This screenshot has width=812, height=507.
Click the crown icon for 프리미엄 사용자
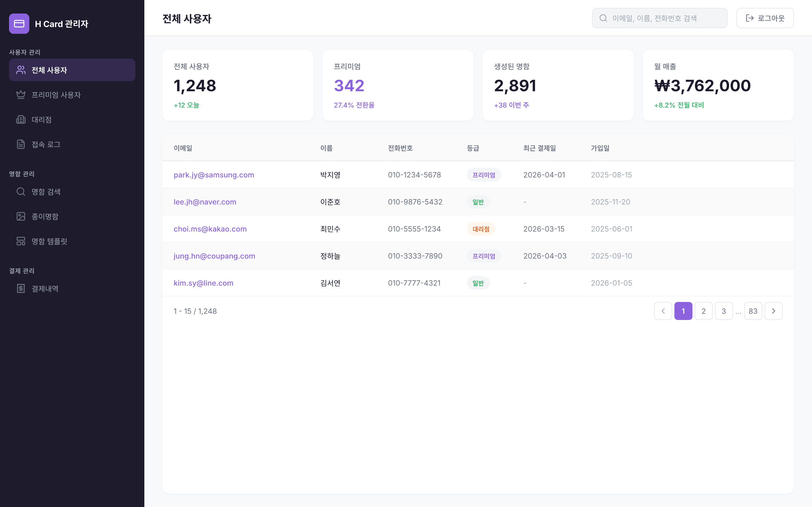coord(21,95)
